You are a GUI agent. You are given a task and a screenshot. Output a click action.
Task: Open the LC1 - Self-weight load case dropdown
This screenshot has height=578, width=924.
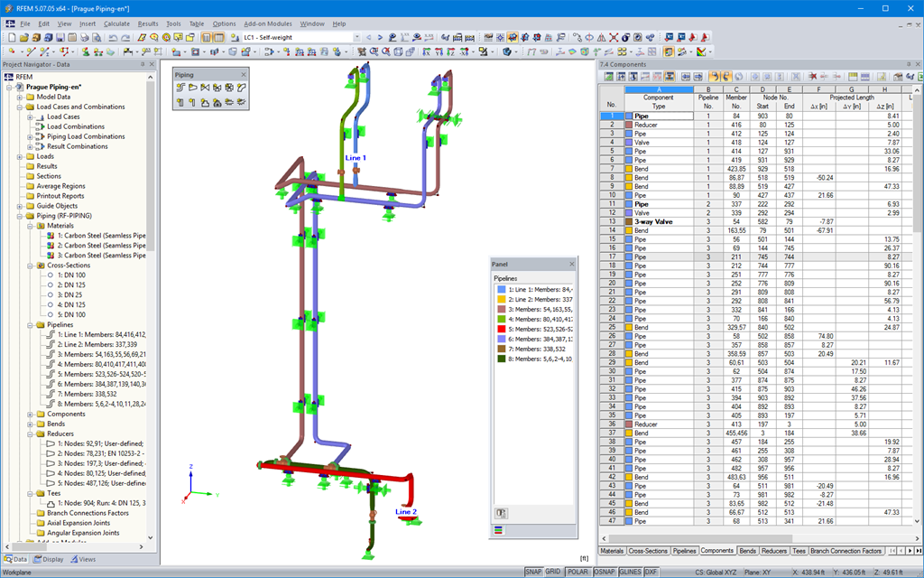point(357,37)
